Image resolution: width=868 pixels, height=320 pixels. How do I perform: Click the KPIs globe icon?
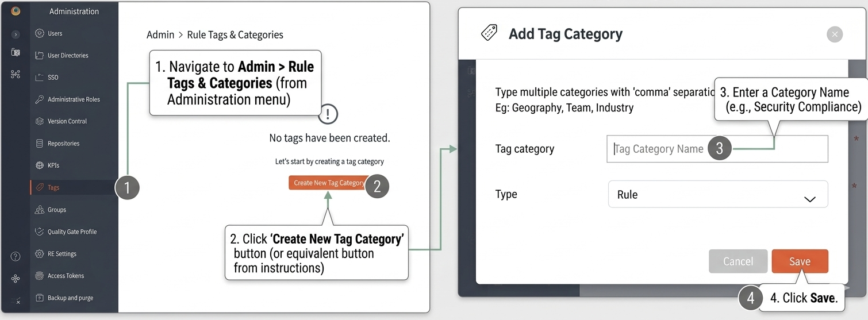tap(40, 165)
